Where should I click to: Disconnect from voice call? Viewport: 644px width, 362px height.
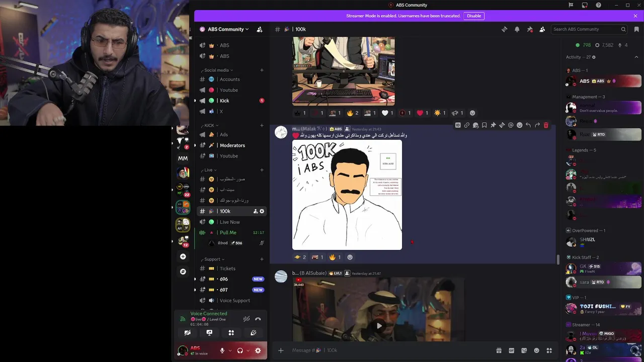coord(258,319)
